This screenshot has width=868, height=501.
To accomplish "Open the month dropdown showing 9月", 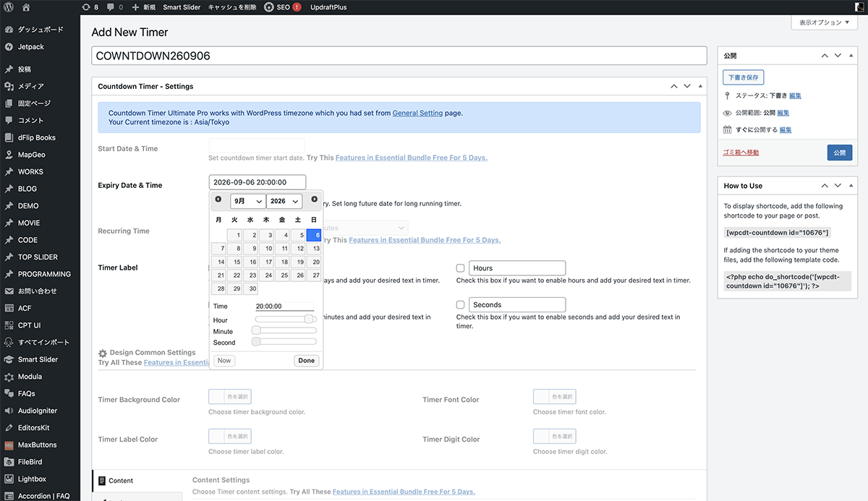I will point(247,202).
